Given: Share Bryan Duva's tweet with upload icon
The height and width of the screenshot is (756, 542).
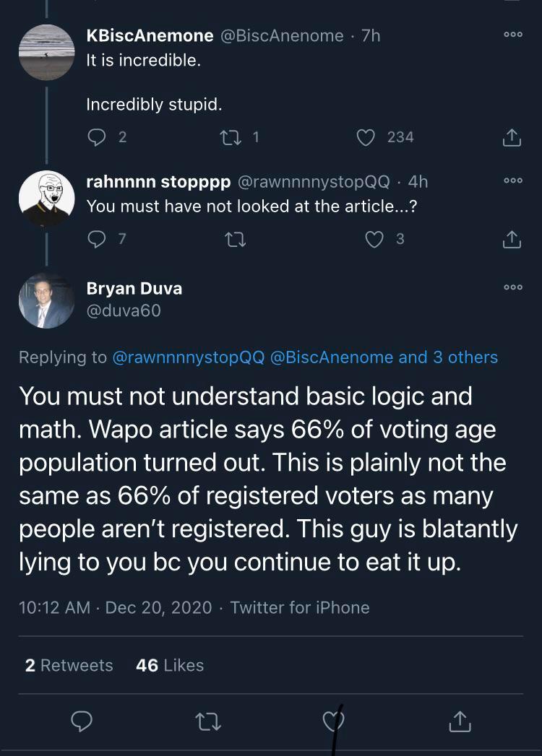Looking at the screenshot, I should [460, 720].
